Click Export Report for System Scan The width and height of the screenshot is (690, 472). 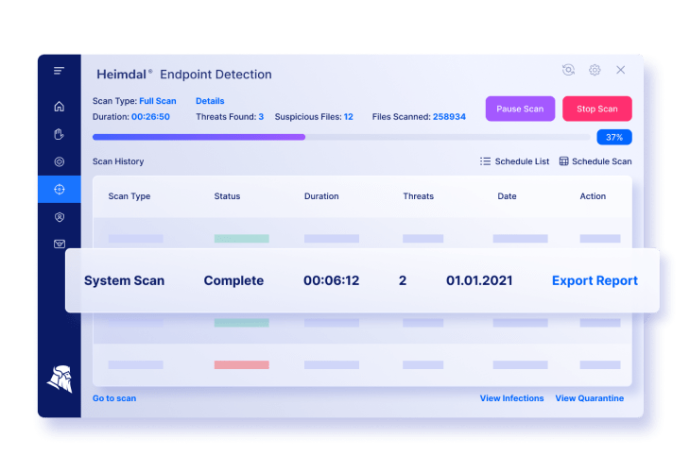(x=595, y=281)
